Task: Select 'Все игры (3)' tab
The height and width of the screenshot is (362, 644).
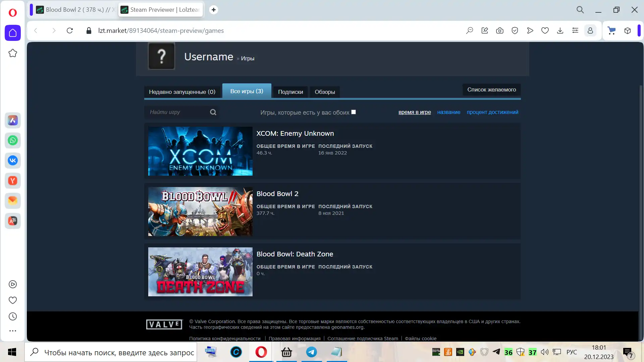Action: point(247,91)
